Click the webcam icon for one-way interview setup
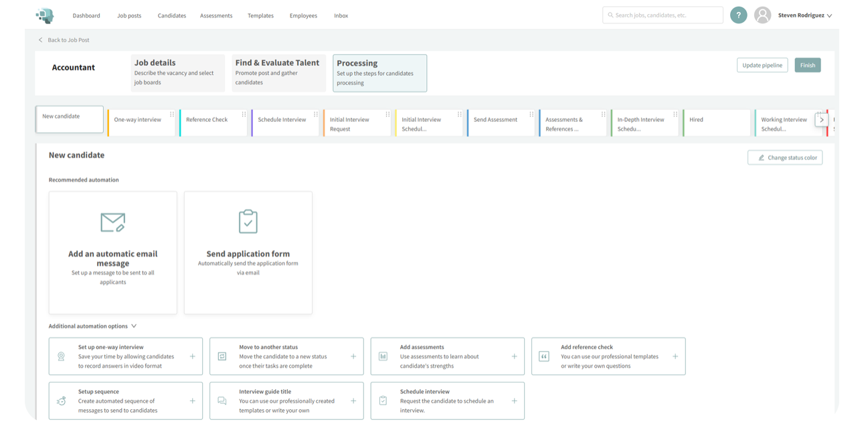868x434 pixels. point(61,356)
